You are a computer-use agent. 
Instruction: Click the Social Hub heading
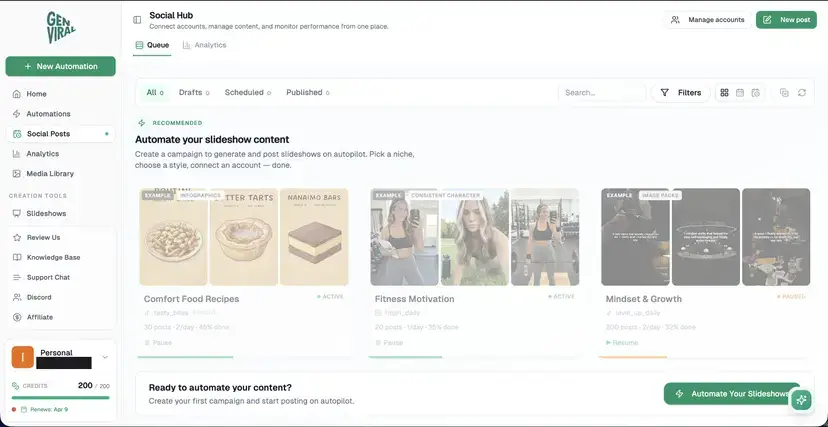[171, 15]
